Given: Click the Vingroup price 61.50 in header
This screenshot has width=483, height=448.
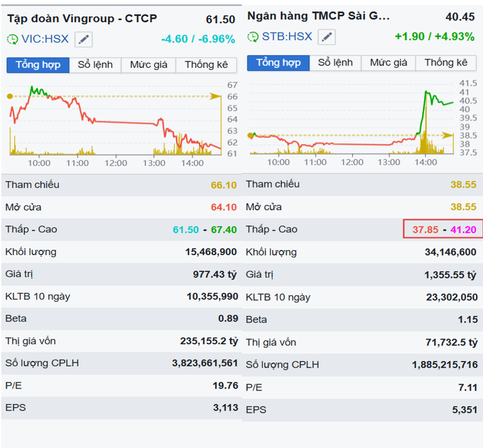Looking at the screenshot, I should point(221,19).
